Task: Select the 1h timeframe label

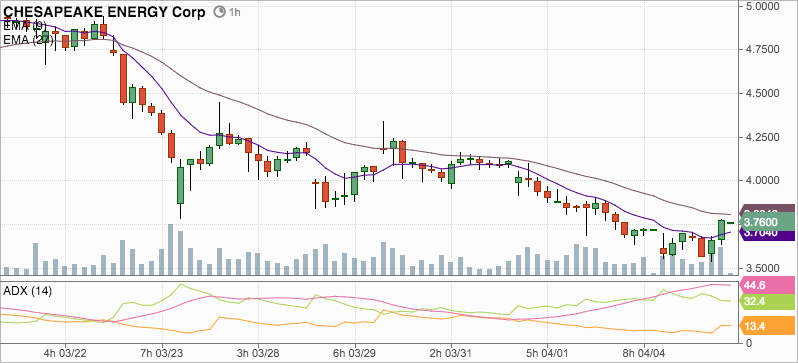Action: coord(235,12)
